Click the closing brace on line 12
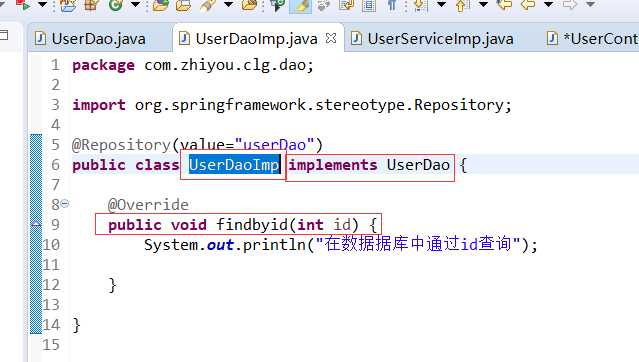This screenshot has height=362, width=639. 112,285
